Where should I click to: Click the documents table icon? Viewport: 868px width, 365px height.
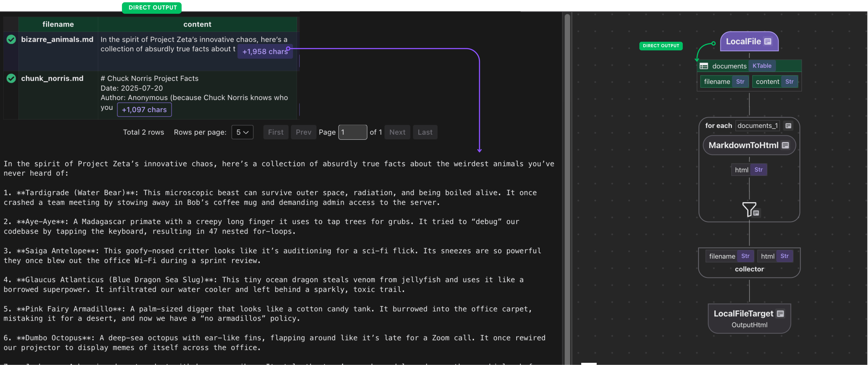[x=704, y=66]
